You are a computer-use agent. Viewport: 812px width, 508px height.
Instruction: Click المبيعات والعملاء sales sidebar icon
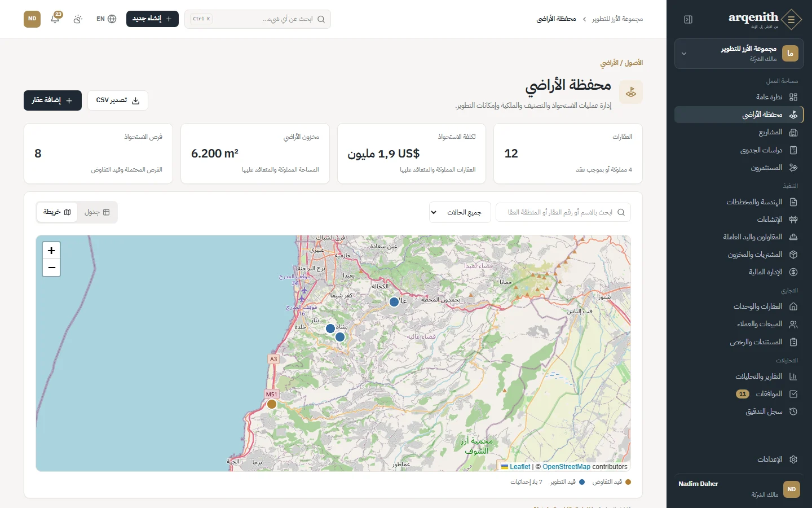(x=793, y=324)
